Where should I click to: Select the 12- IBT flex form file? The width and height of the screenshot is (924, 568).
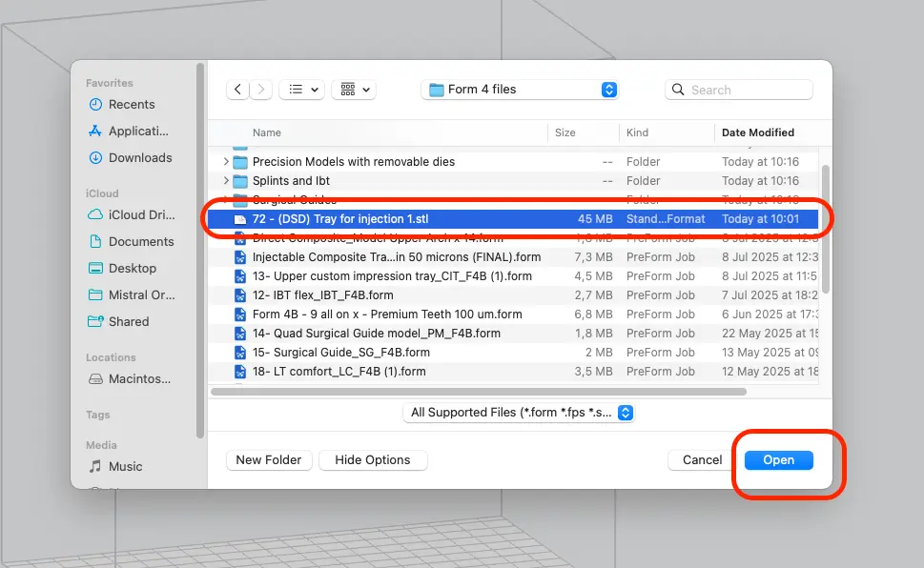click(322, 295)
